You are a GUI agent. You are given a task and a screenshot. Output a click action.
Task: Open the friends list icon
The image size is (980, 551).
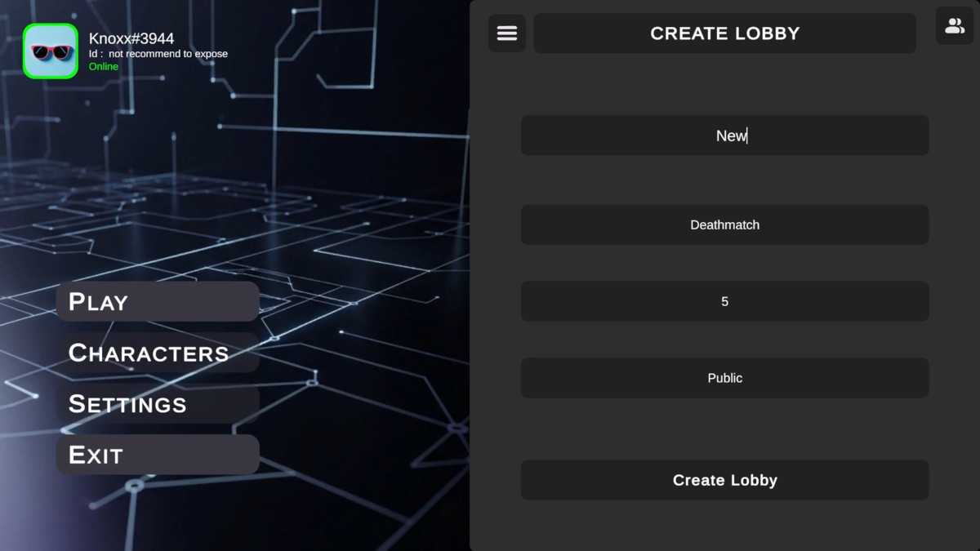(x=954, y=26)
